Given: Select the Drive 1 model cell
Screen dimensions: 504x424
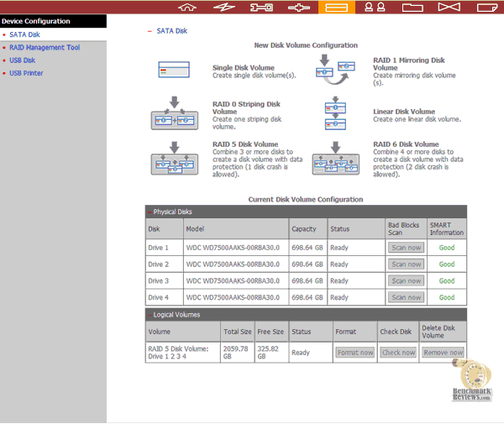Looking at the screenshot, I should [236, 248].
